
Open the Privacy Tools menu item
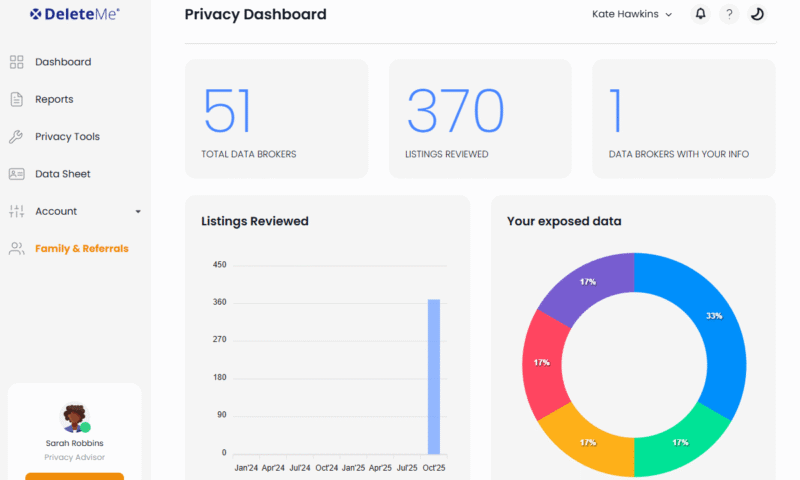point(67,137)
